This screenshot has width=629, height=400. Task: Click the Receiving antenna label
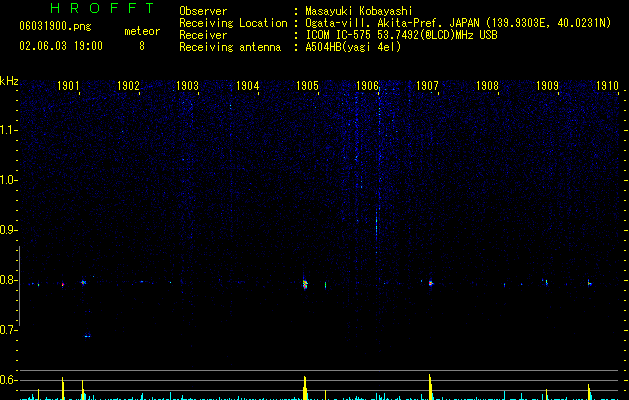click(x=230, y=47)
